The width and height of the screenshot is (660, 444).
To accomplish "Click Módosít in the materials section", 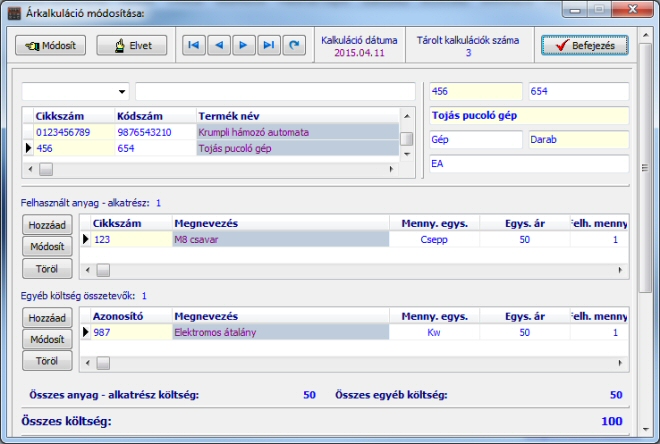I will pyautogui.click(x=47, y=247).
